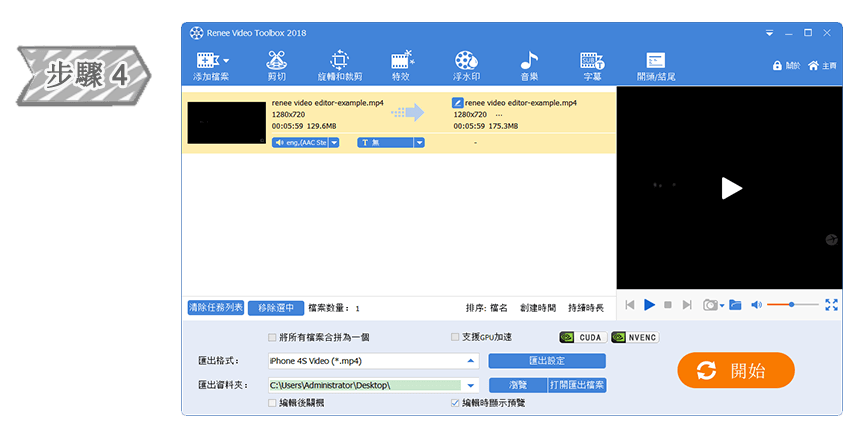Open the 剪切 (cut) tool

[x=277, y=66]
